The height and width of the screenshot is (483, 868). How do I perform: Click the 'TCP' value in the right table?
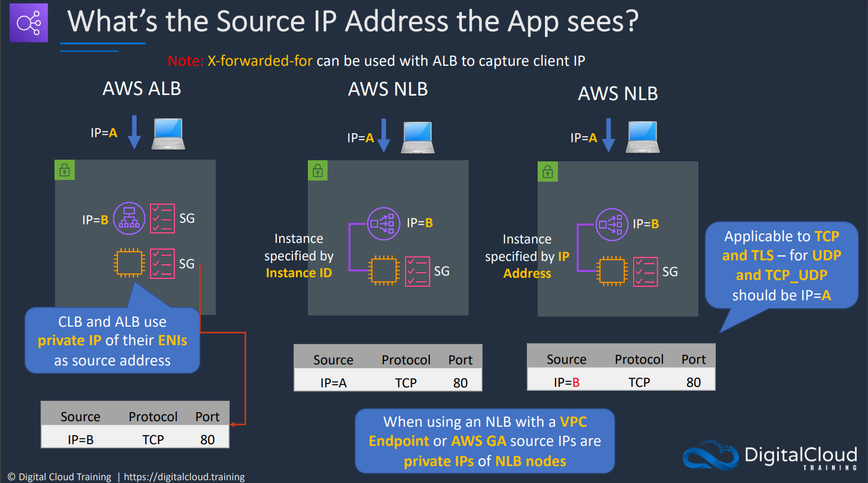pyautogui.click(x=639, y=382)
